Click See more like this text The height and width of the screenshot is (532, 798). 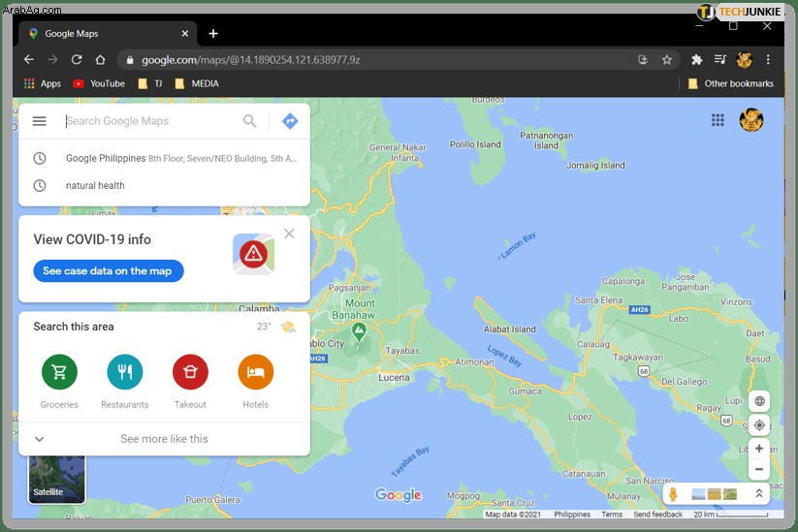coord(165,439)
